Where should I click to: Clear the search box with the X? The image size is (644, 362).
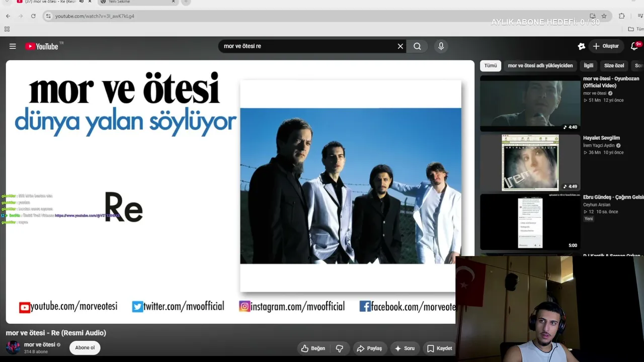pyautogui.click(x=400, y=46)
